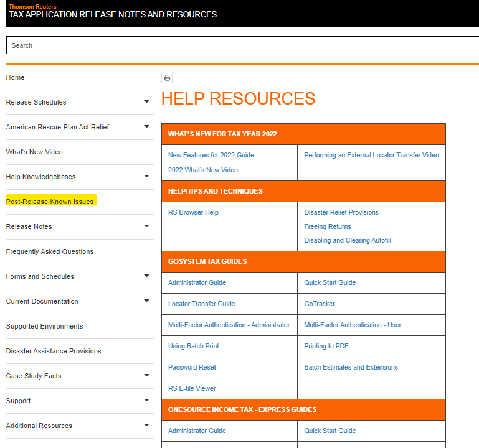Open Frequently Asked Questions page
Image resolution: width=479 pixels, height=448 pixels.
pos(50,251)
